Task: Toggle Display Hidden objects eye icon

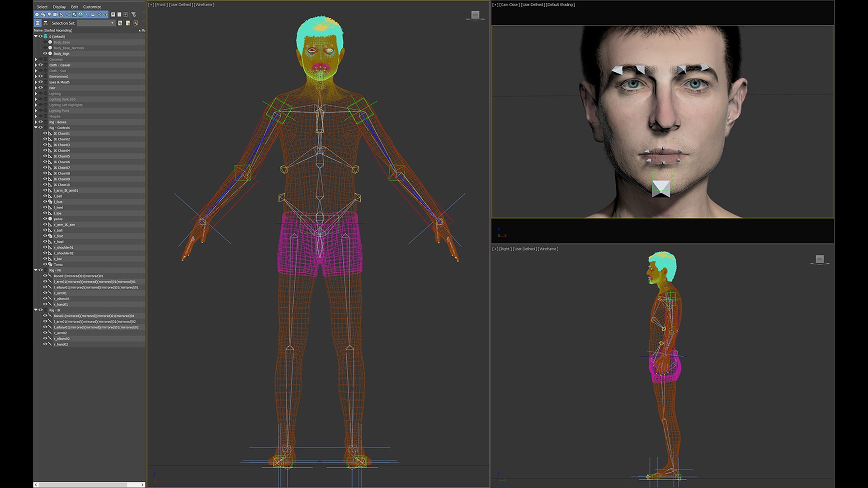Action: tap(105, 14)
